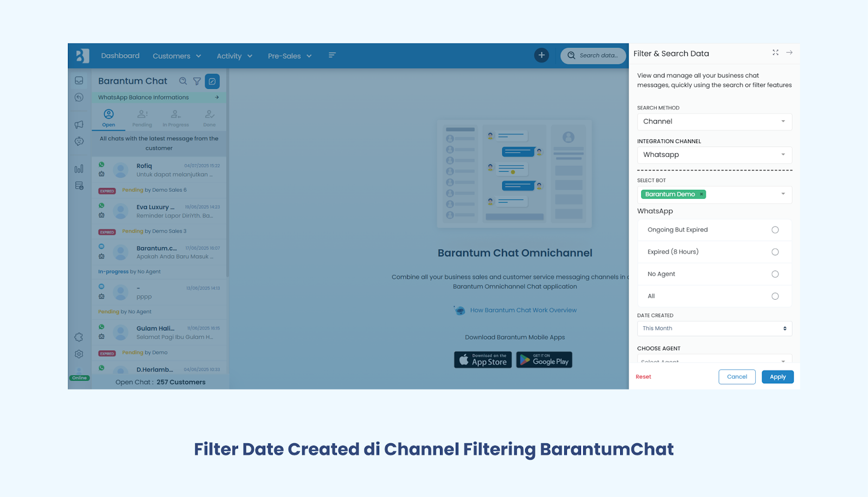This screenshot has height=497, width=868.
Task: Switch to the In Progress chats tab
Action: [x=176, y=118]
